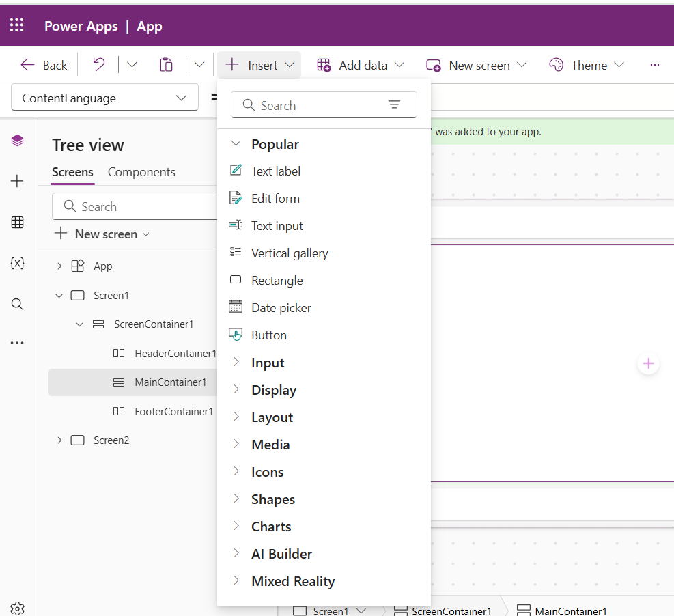Expand the Shapes category

tap(236, 499)
